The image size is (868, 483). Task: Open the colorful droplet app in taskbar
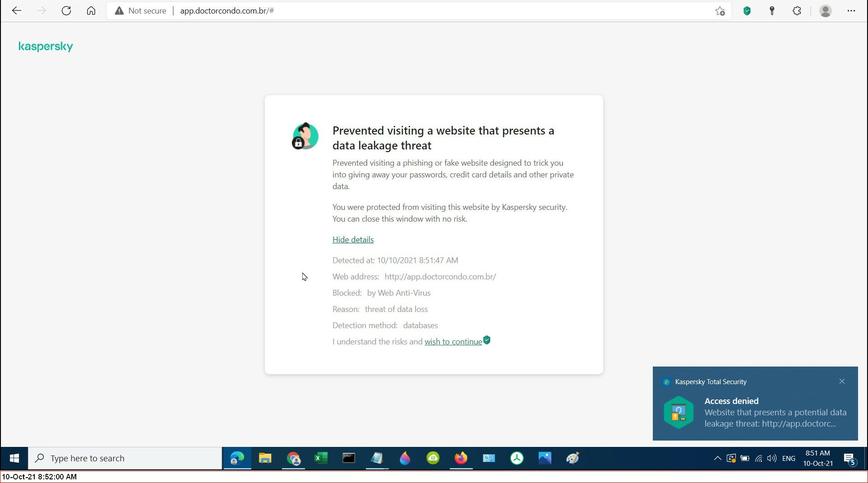point(405,459)
